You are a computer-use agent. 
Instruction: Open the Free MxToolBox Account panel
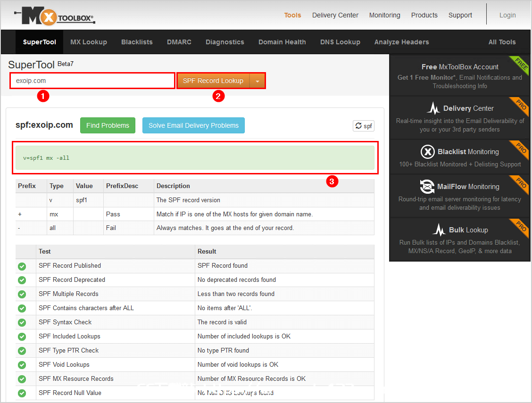coord(460,76)
